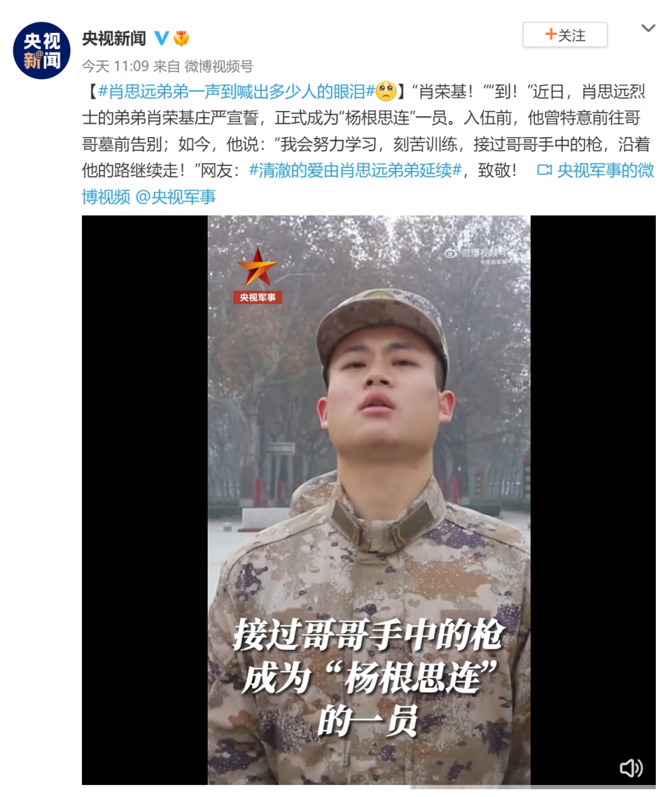Click the video camera icon before 央视军事的微
The image size is (672, 797).
[x=544, y=170]
